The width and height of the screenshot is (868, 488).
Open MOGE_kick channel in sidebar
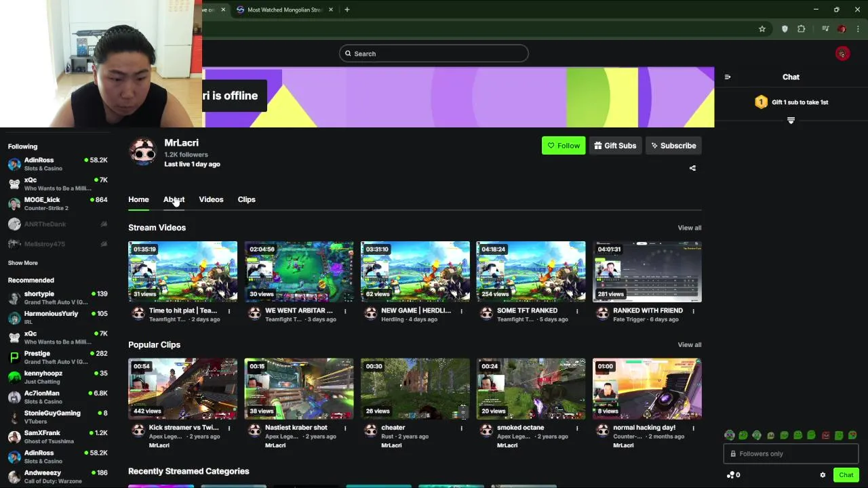[x=58, y=203]
